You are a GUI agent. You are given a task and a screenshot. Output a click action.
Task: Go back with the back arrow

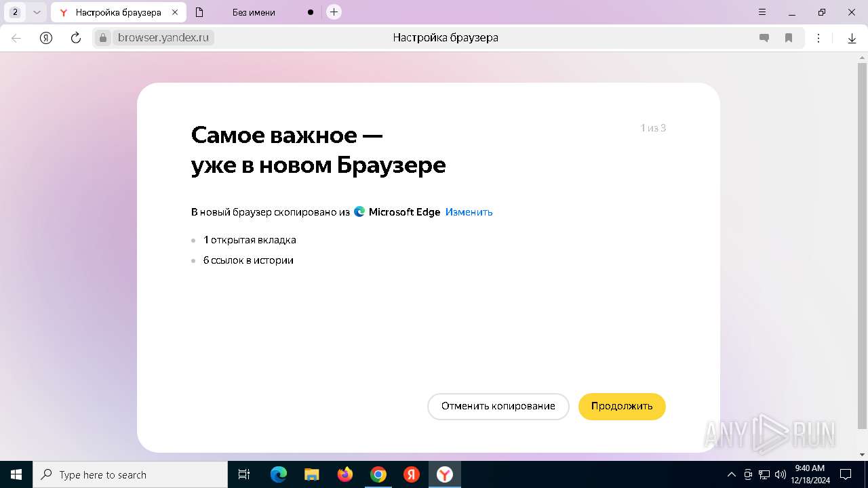(16, 38)
